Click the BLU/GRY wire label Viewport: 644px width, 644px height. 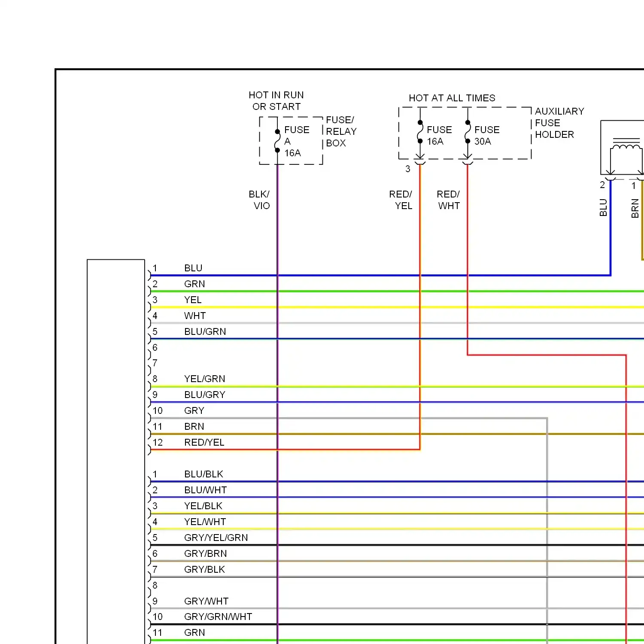click(x=205, y=395)
